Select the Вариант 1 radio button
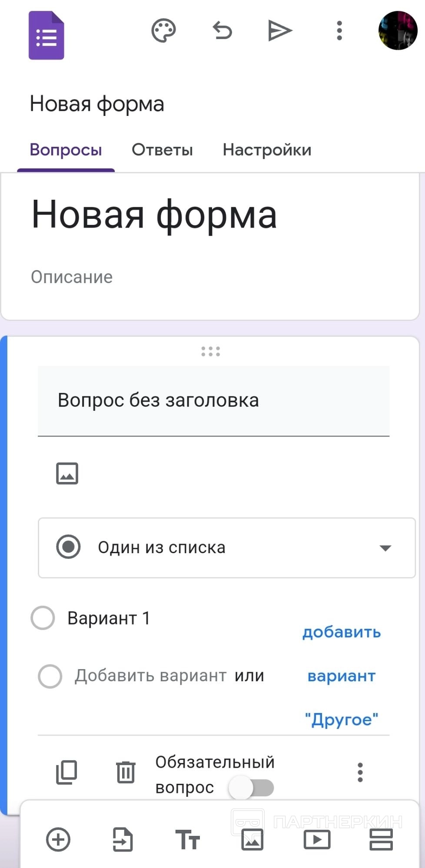Viewport: 425px width, 868px height. pyautogui.click(x=43, y=618)
